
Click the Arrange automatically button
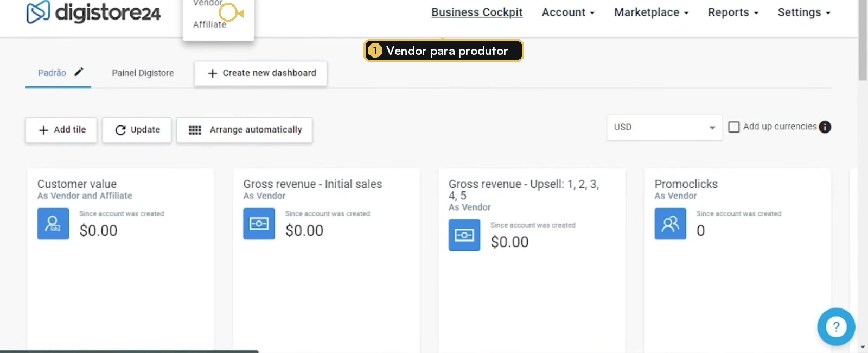pyautogui.click(x=245, y=130)
